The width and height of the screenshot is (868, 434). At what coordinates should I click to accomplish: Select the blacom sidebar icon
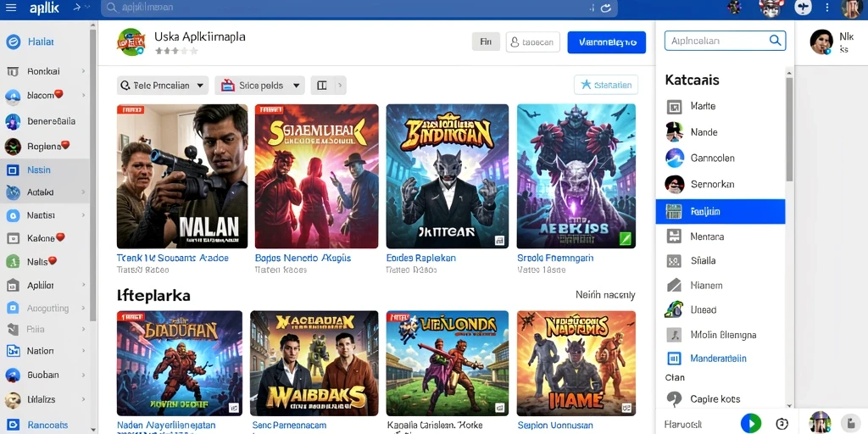(x=13, y=97)
